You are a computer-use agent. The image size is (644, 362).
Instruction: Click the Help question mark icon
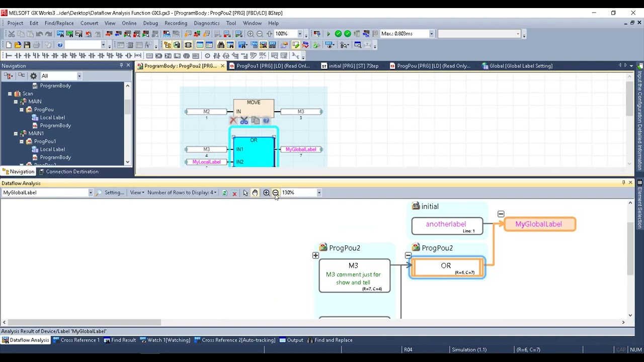coord(60,45)
